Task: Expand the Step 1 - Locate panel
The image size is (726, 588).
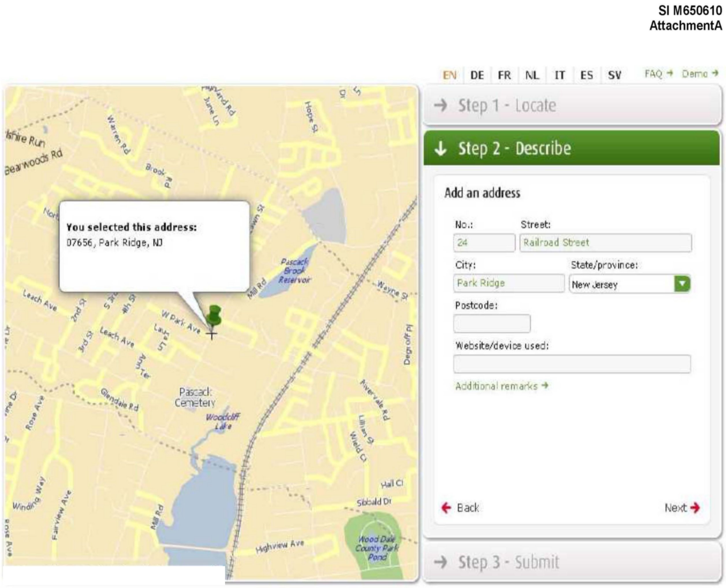Action: click(x=507, y=105)
